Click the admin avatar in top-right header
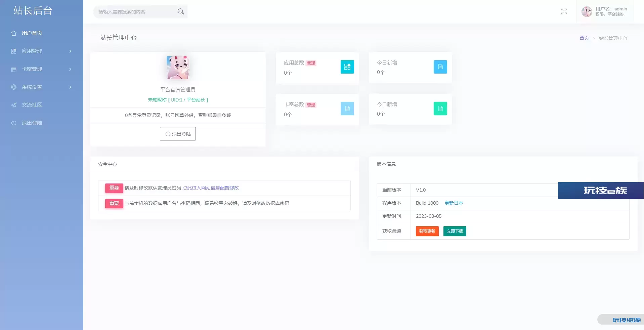This screenshot has width=644, height=330. (587, 12)
